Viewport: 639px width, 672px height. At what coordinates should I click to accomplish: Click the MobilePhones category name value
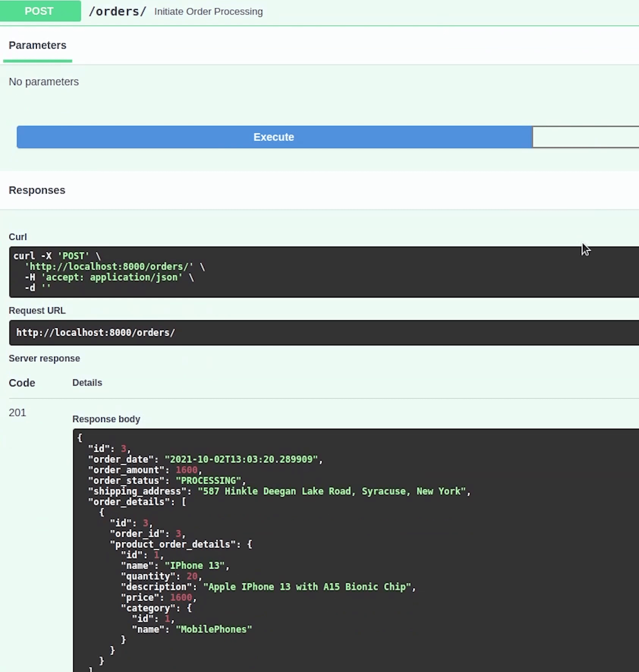click(x=214, y=630)
